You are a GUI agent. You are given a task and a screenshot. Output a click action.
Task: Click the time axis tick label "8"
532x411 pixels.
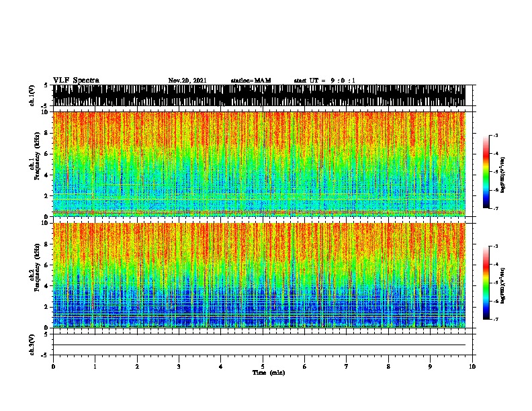(388, 367)
